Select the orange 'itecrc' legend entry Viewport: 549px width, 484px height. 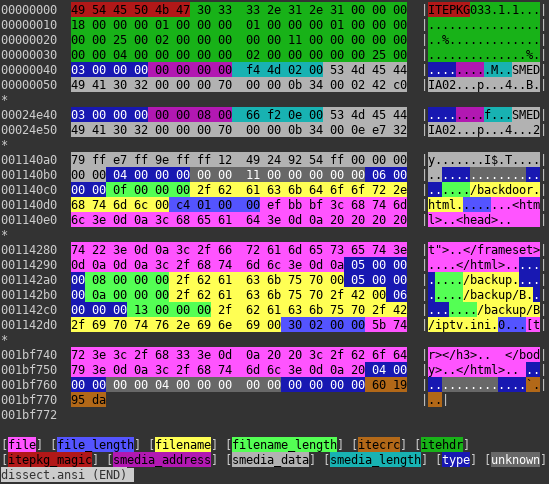click(x=379, y=445)
